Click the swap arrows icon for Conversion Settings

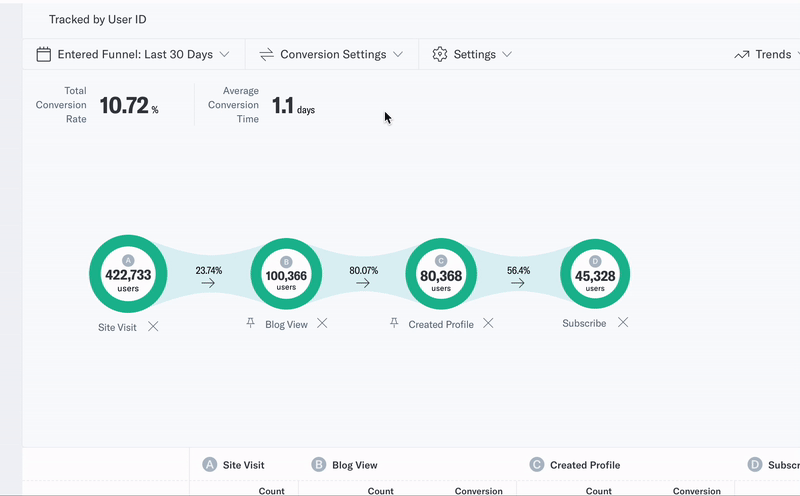click(266, 55)
